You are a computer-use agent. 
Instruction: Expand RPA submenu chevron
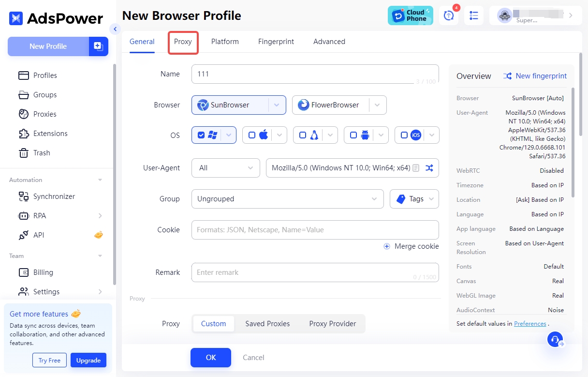[100, 216]
